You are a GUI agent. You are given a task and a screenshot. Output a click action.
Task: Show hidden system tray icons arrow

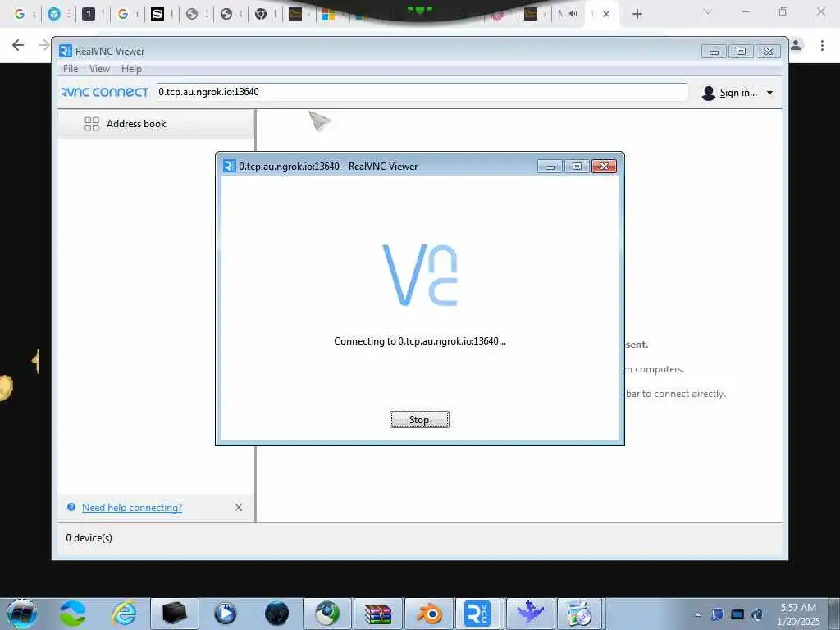(x=697, y=614)
